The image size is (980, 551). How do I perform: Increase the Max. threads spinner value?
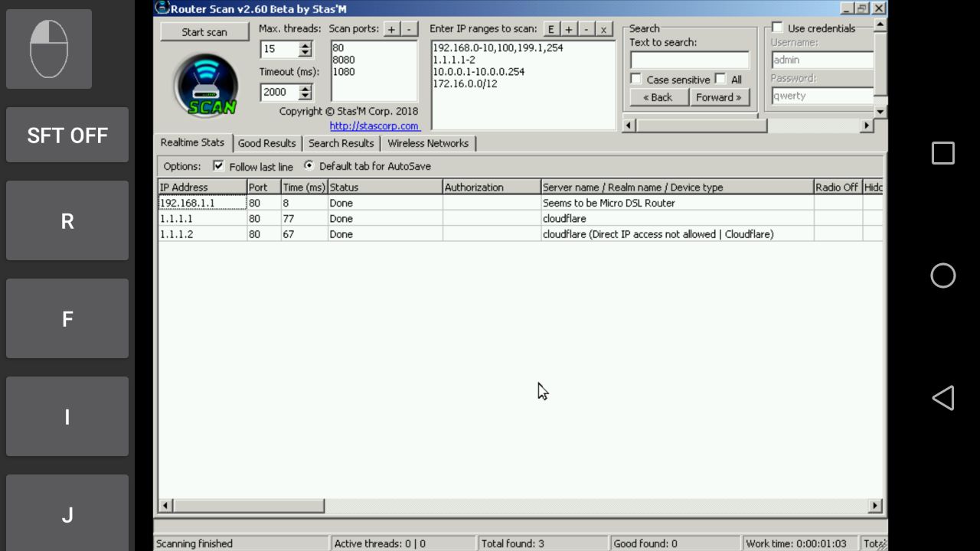[305, 45]
